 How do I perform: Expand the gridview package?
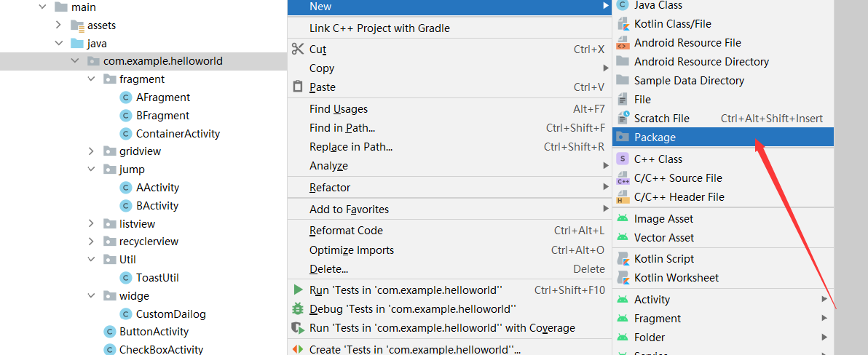click(91, 151)
